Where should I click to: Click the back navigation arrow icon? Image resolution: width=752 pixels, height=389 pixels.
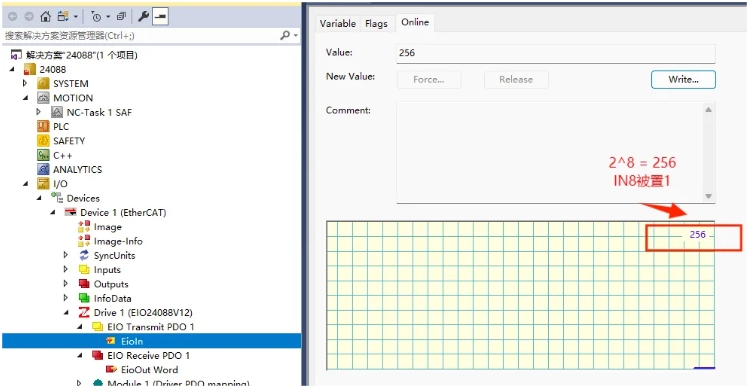(x=12, y=17)
